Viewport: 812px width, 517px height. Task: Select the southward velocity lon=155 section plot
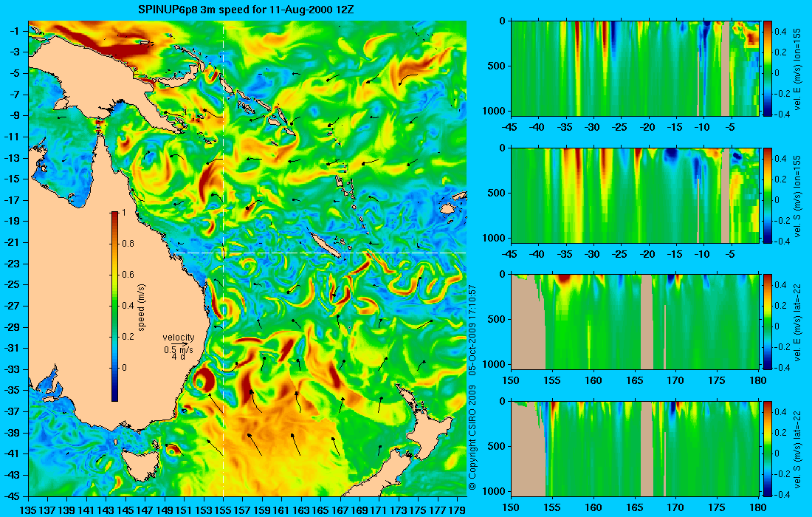point(635,195)
